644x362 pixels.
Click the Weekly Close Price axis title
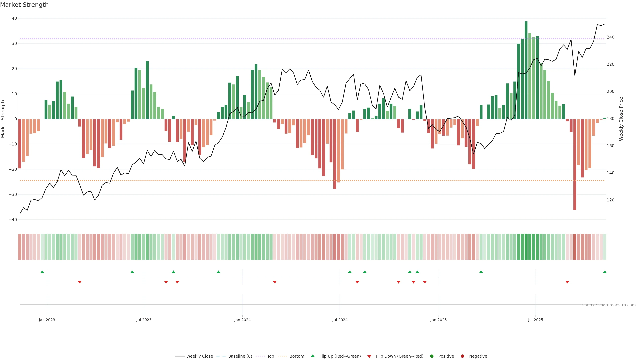(x=621, y=119)
